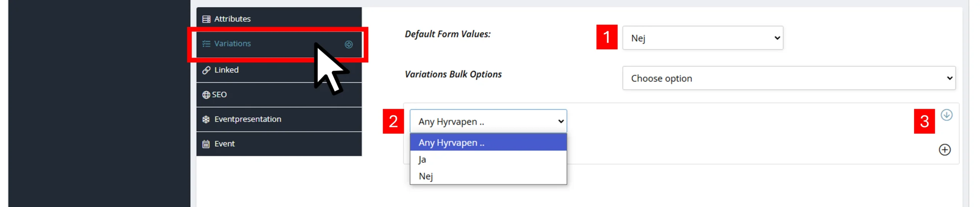The image size is (980, 207).
Task: Click the Attributes list icon
Action: [x=206, y=19]
